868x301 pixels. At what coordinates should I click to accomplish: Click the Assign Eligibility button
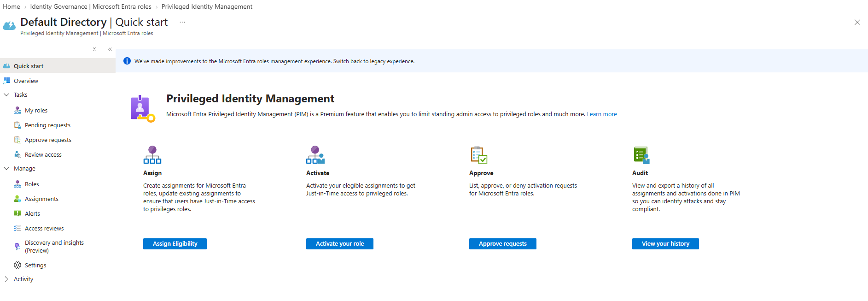pos(175,244)
